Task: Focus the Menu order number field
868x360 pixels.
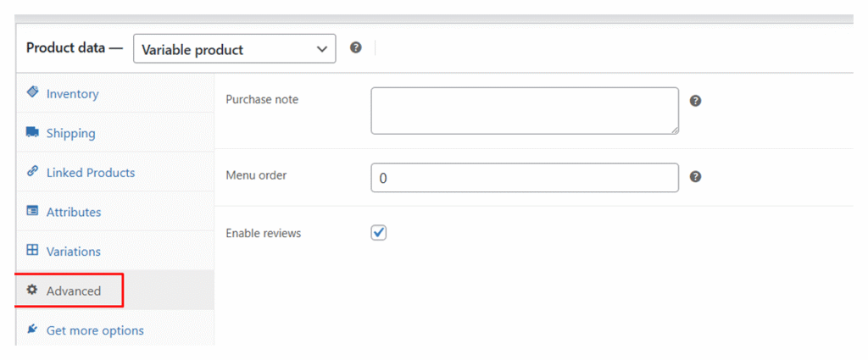Action: [x=524, y=178]
